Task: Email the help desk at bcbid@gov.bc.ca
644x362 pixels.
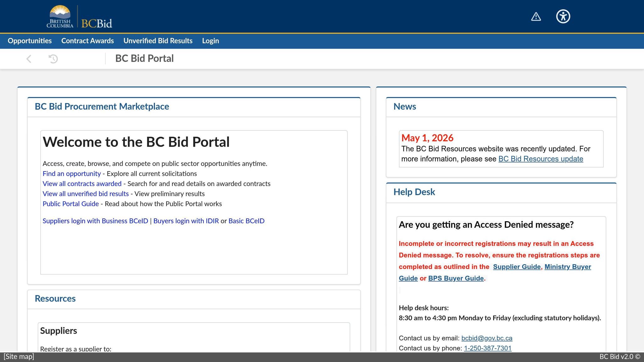Action: tap(487, 338)
